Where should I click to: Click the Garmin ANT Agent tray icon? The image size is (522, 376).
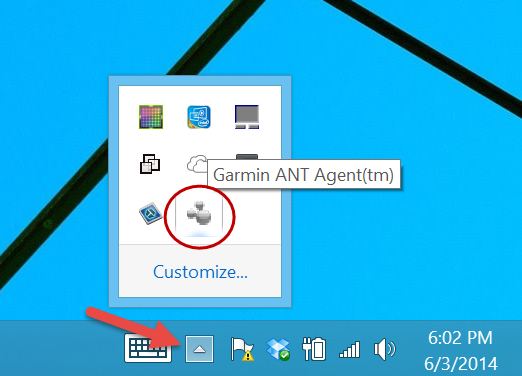tap(199, 214)
